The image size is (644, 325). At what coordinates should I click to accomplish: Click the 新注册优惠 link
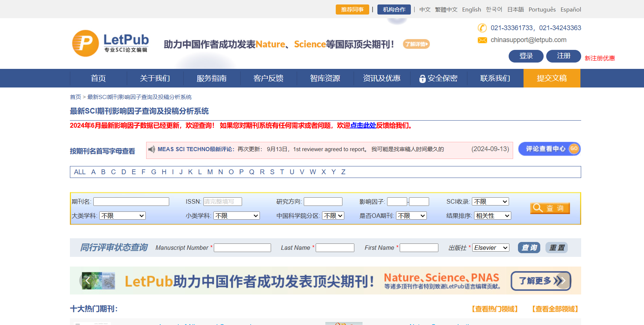pos(600,58)
